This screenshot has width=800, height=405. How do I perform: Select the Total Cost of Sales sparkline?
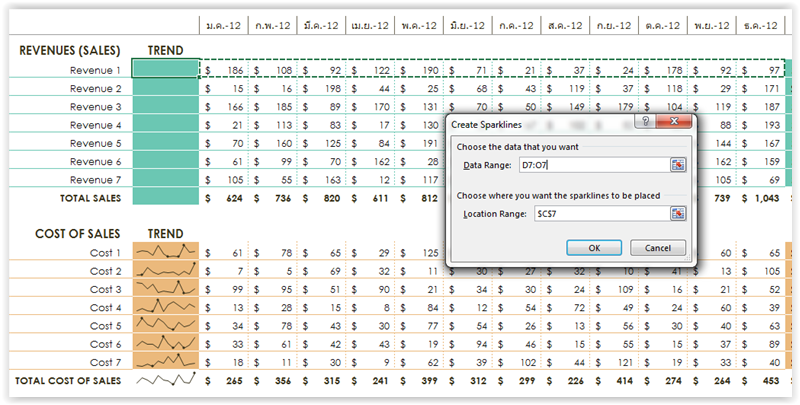(x=165, y=379)
